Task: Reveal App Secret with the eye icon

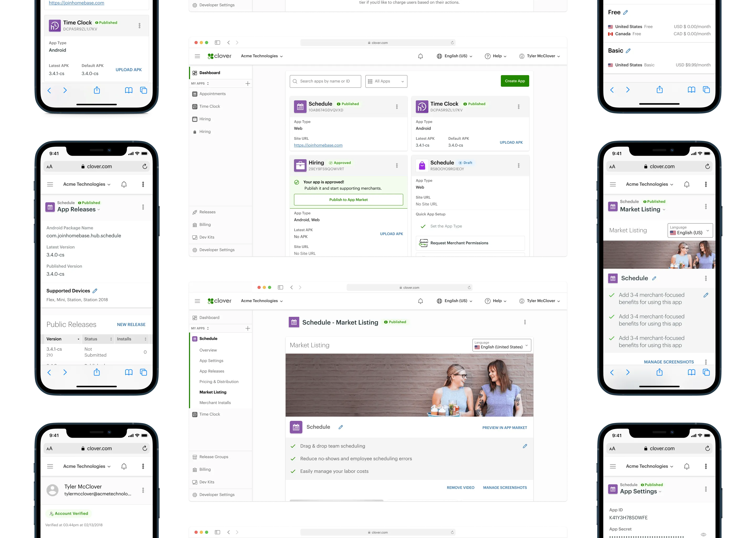Action: [x=703, y=534]
